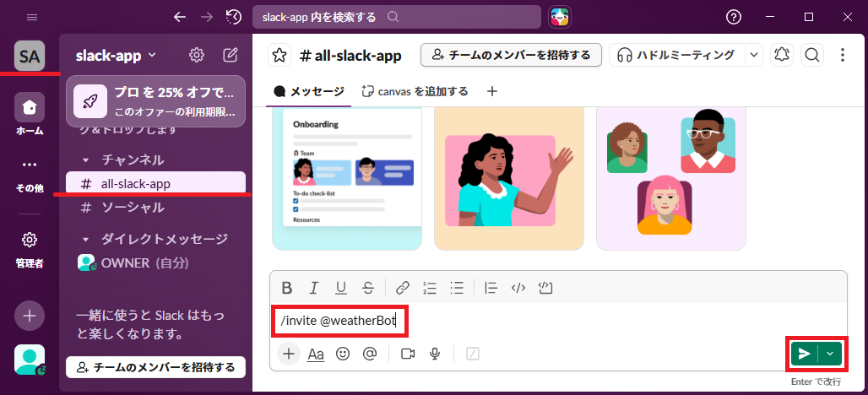The height and width of the screenshot is (395, 868).
Task: Open the schedule send dropdown arrow
Action: point(830,354)
